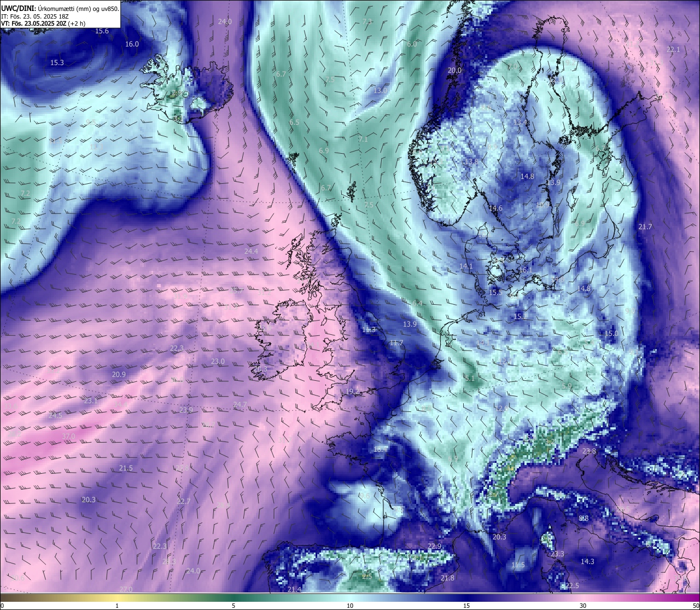Click the color scale tick labeled 15
The width and height of the screenshot is (700, 610).
(466, 606)
